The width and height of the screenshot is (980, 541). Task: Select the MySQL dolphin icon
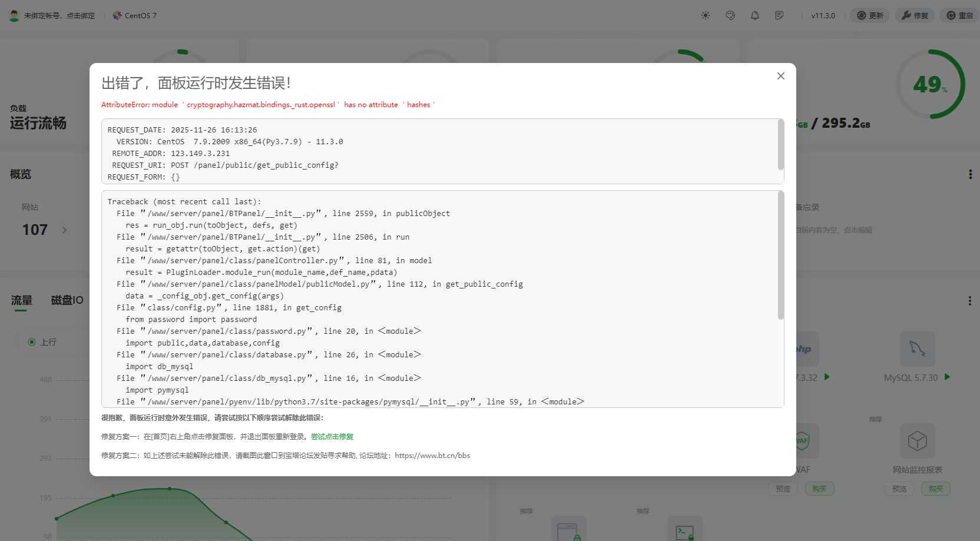click(917, 349)
